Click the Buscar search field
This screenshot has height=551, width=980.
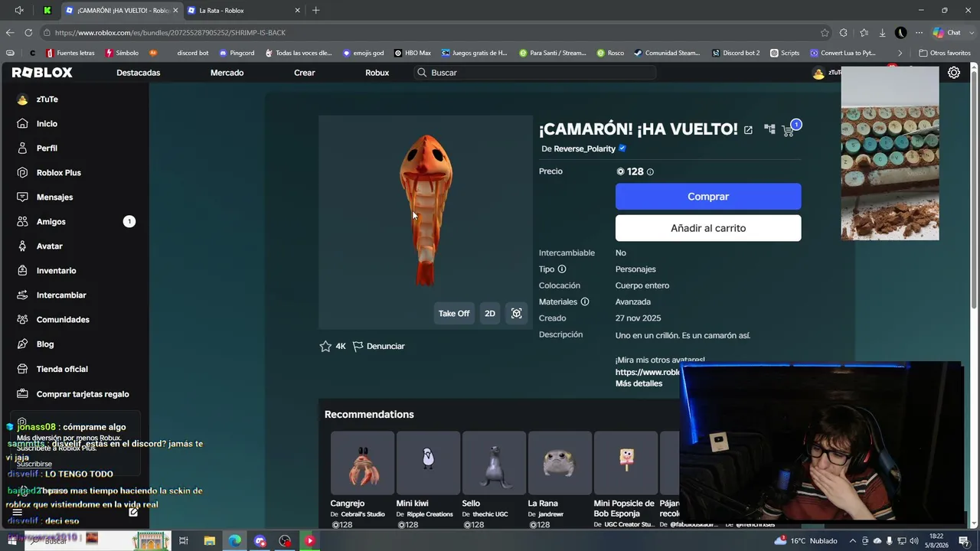pyautogui.click(x=534, y=73)
